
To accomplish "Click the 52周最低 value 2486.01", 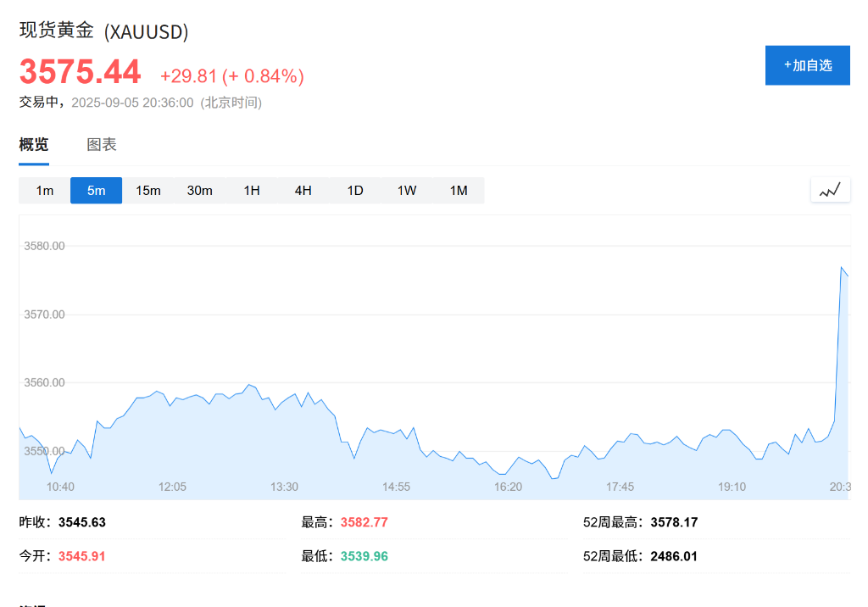I will tap(674, 556).
